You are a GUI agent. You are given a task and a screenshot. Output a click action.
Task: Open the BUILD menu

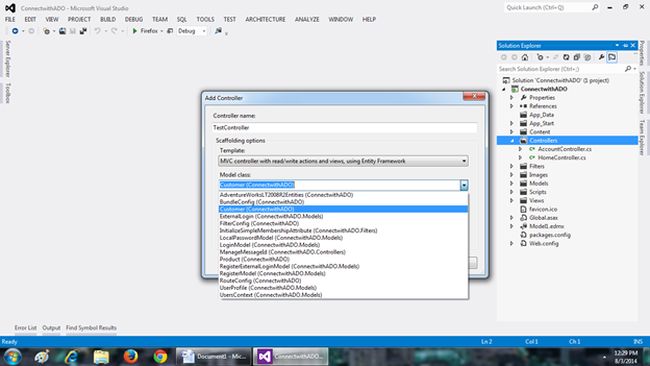pyautogui.click(x=108, y=19)
